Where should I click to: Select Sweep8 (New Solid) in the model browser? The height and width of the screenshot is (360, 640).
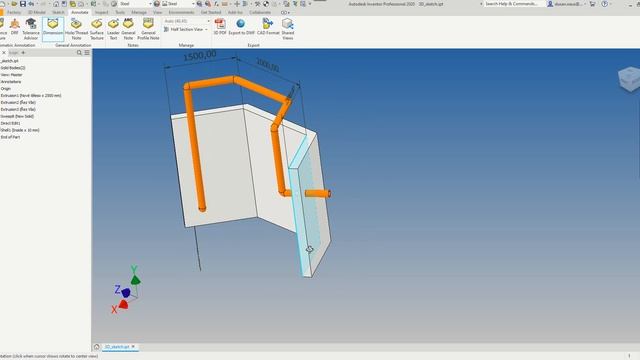tap(17, 116)
